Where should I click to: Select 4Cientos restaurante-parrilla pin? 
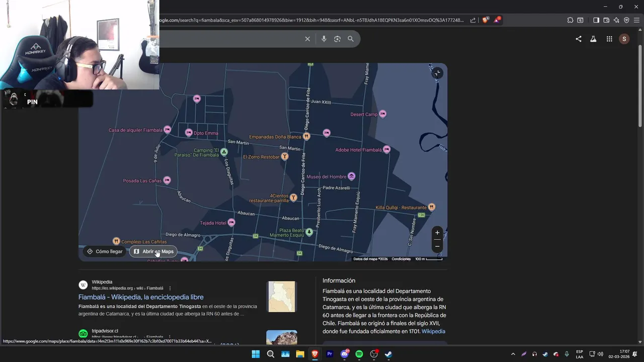pos(293,198)
